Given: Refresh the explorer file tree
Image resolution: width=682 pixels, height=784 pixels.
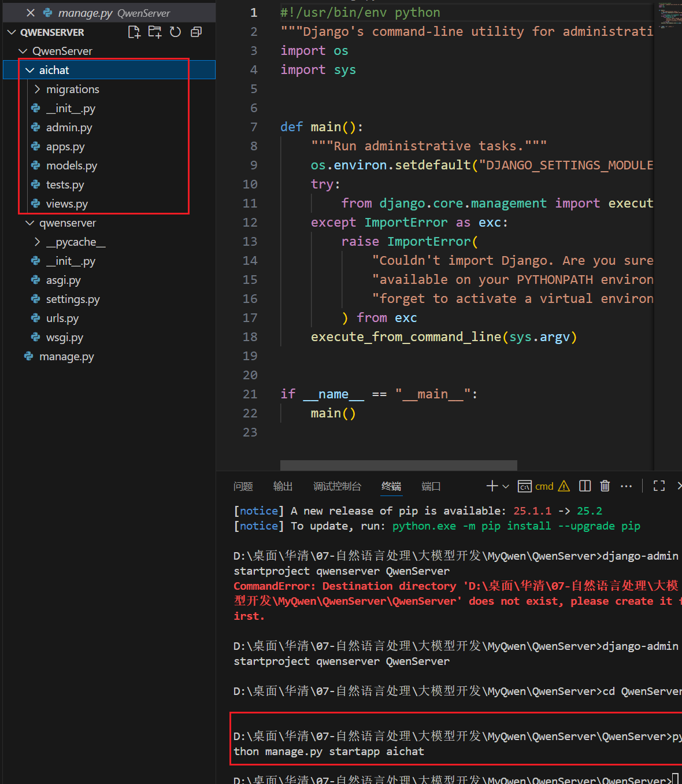Looking at the screenshot, I should coord(176,32).
